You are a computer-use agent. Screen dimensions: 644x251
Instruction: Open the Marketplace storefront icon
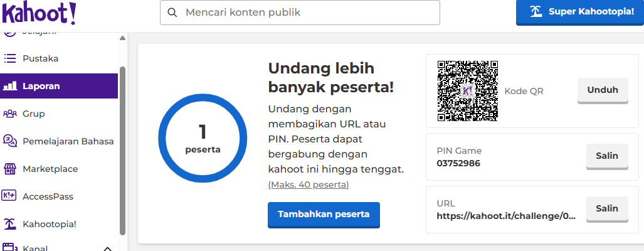coord(9,169)
